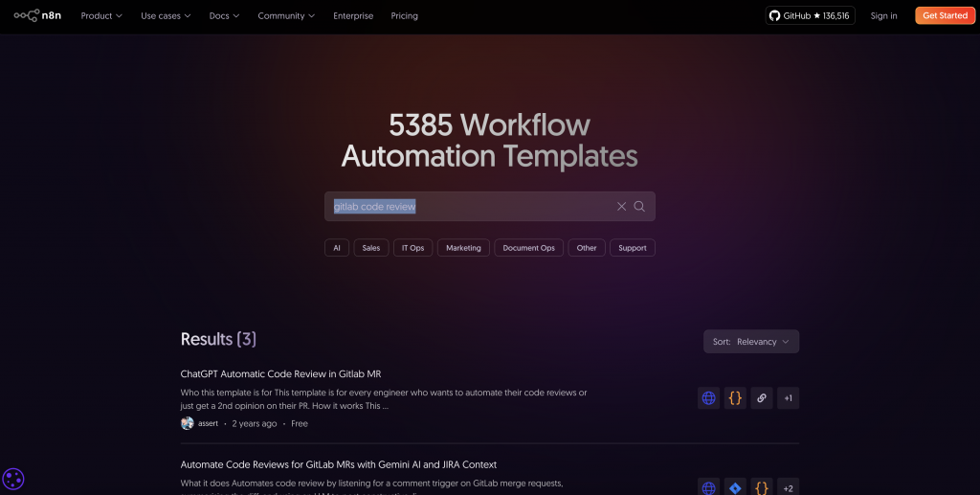Click the curly braces icon on ChatGPT template row
The height and width of the screenshot is (495, 980).
735,398
